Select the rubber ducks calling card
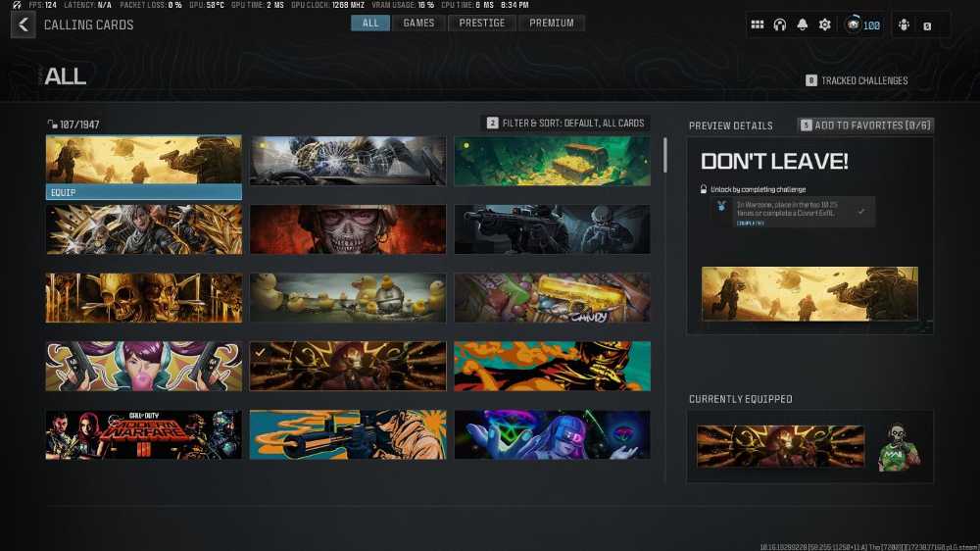980x551 pixels. click(x=348, y=298)
